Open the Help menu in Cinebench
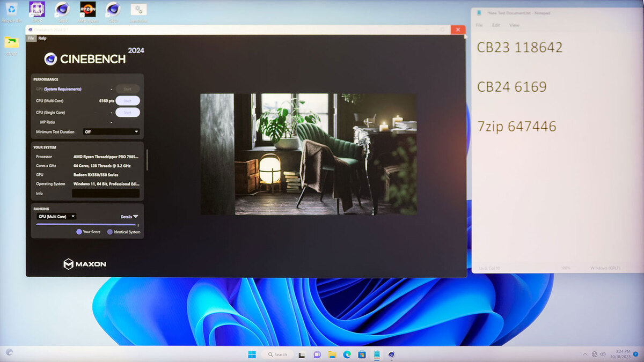 42,38
